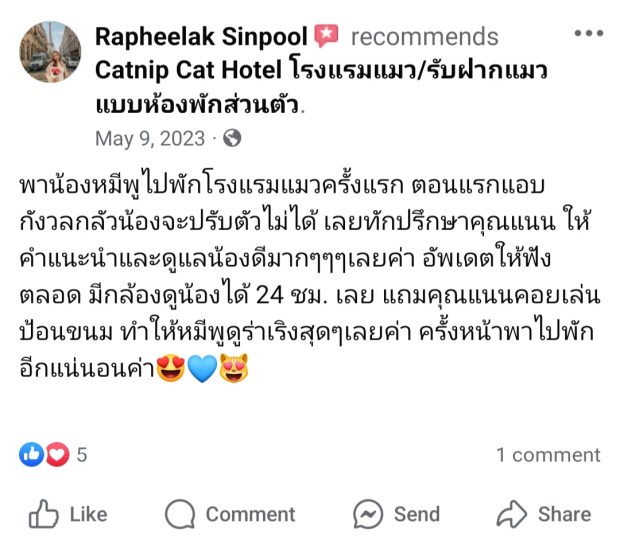Click the red heart Love reaction
This screenshot has height=549, width=620.
click(57, 455)
